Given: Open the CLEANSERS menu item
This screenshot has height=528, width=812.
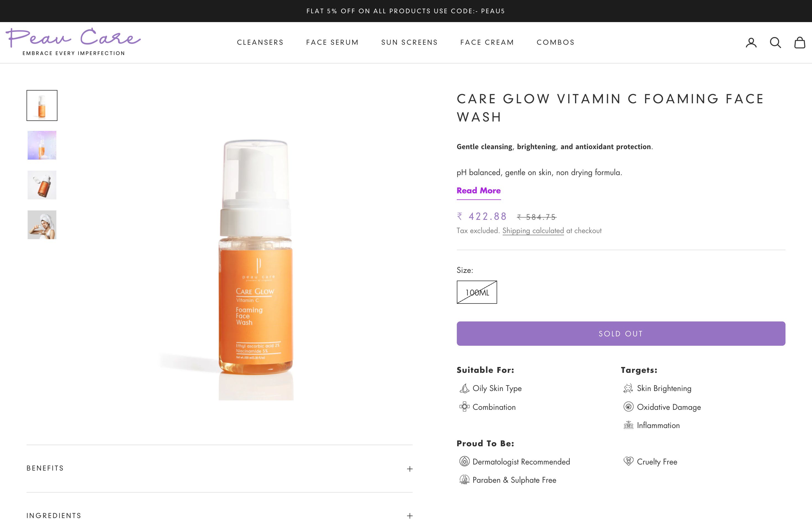Looking at the screenshot, I should click(x=260, y=42).
